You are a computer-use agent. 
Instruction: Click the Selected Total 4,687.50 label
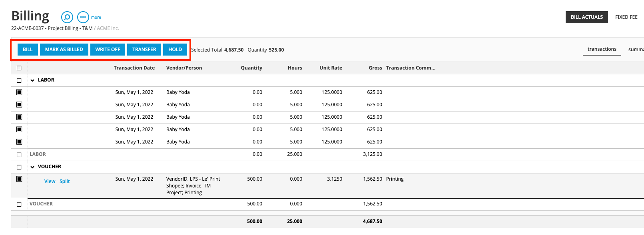pyautogui.click(x=217, y=50)
